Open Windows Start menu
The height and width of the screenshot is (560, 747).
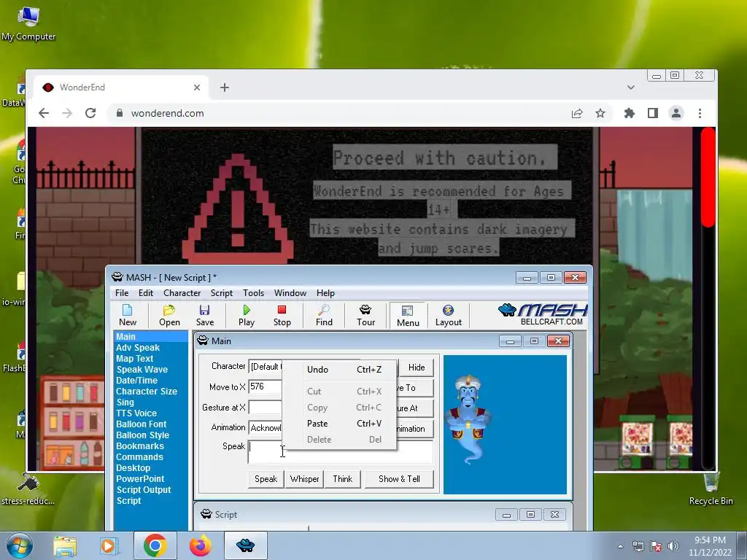pos(20,545)
